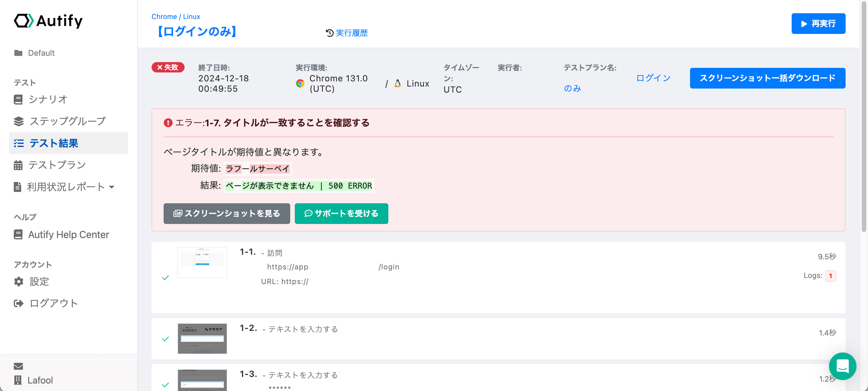Click the Autify logo
This screenshot has height=391, width=868.
click(48, 21)
